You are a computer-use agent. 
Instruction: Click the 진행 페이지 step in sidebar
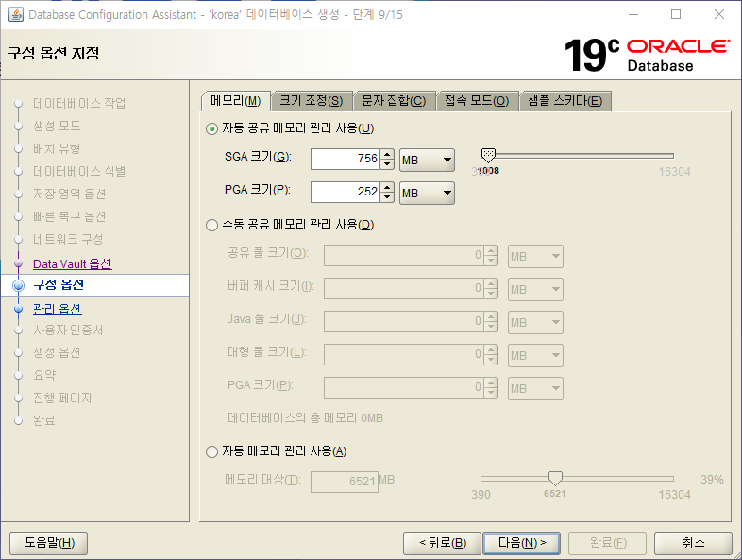(x=62, y=399)
